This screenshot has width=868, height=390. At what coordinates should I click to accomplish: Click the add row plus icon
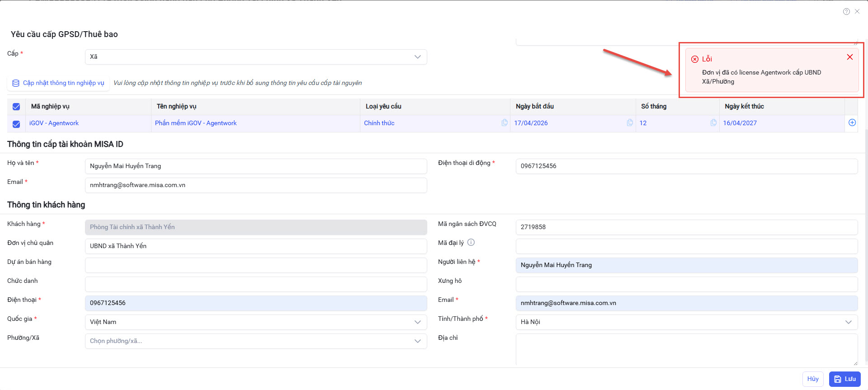[852, 123]
